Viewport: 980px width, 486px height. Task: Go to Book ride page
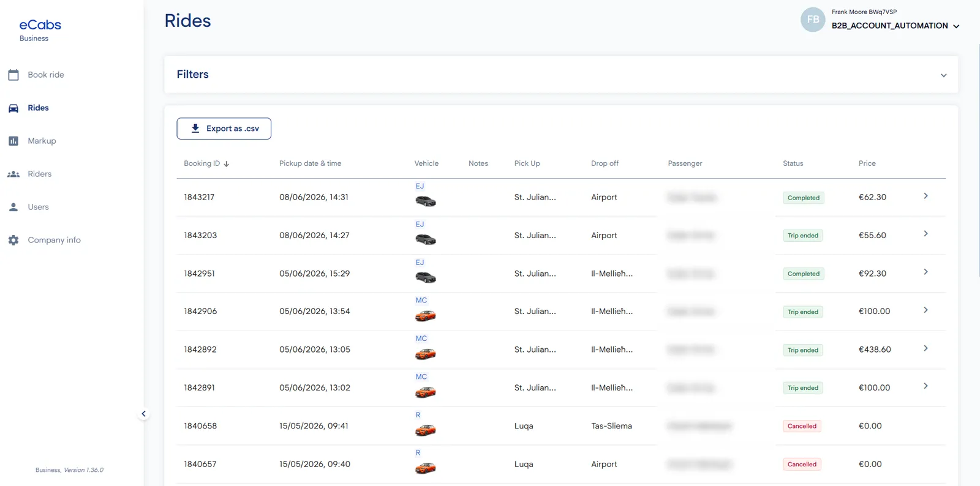(x=46, y=75)
